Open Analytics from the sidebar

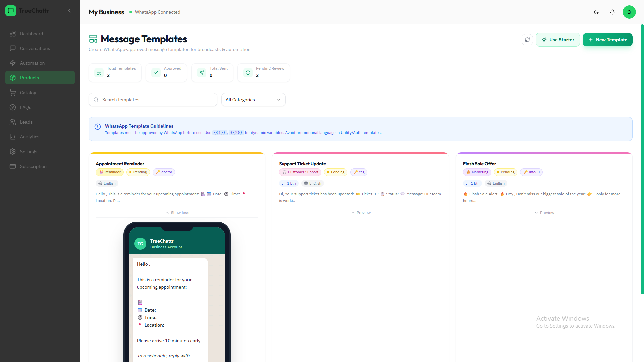coord(30,137)
